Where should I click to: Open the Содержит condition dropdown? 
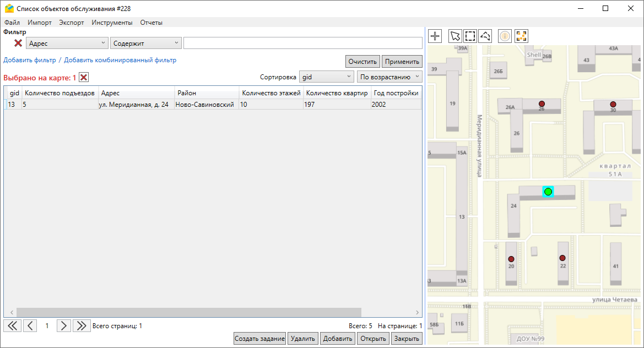(145, 43)
